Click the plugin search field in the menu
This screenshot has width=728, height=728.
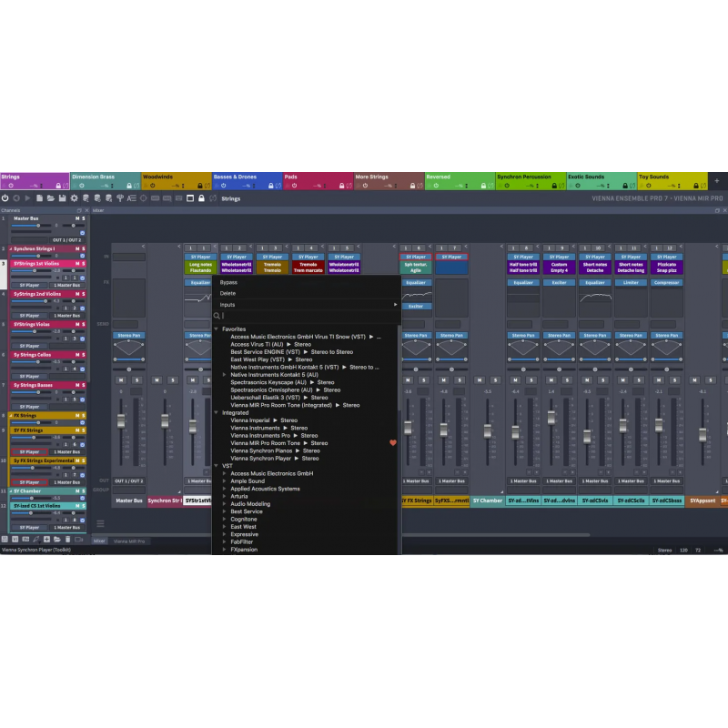pyautogui.click(x=273, y=314)
